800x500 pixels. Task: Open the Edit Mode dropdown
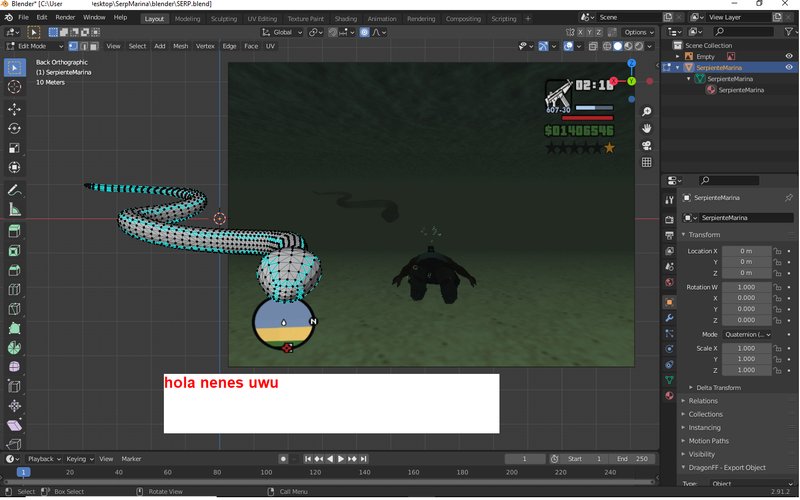point(35,46)
